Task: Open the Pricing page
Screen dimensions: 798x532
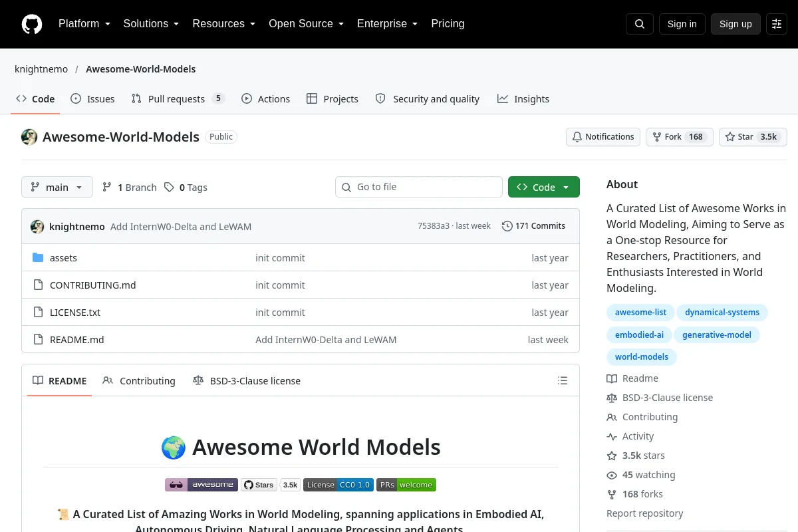Action: (x=448, y=24)
